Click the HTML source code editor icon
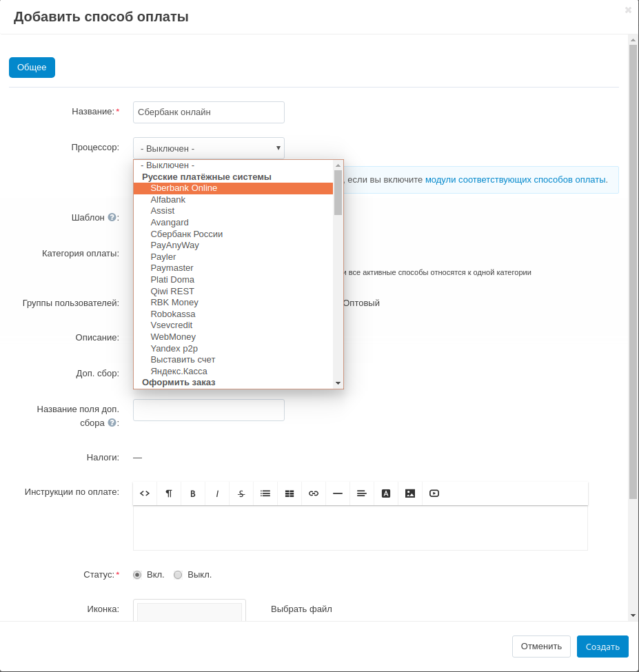 [145, 493]
